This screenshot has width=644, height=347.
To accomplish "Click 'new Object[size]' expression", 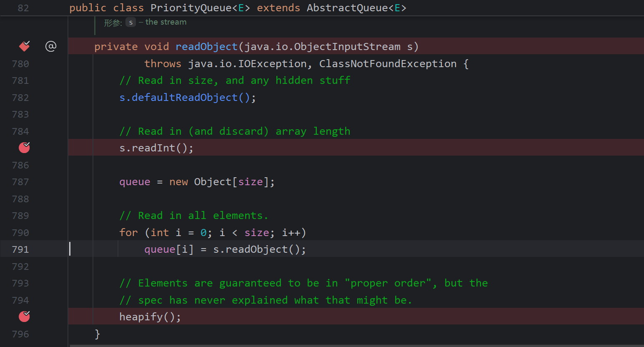I will pyautogui.click(x=219, y=182).
